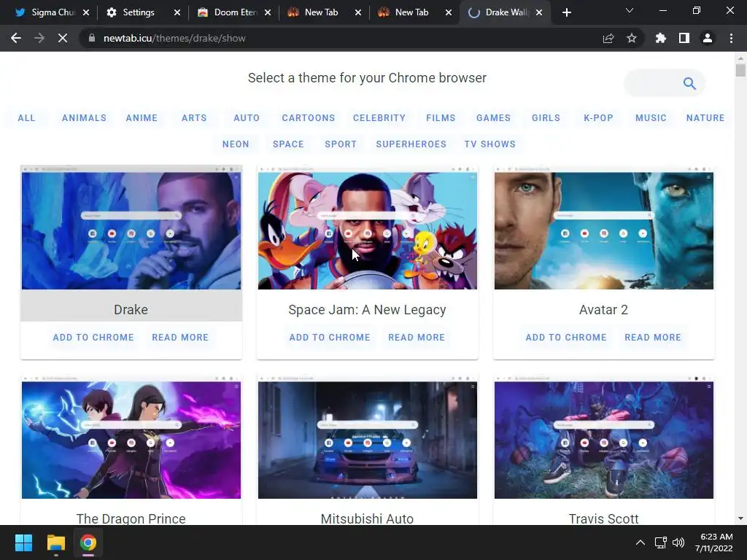Add the Drake theme to Chrome

click(x=93, y=337)
